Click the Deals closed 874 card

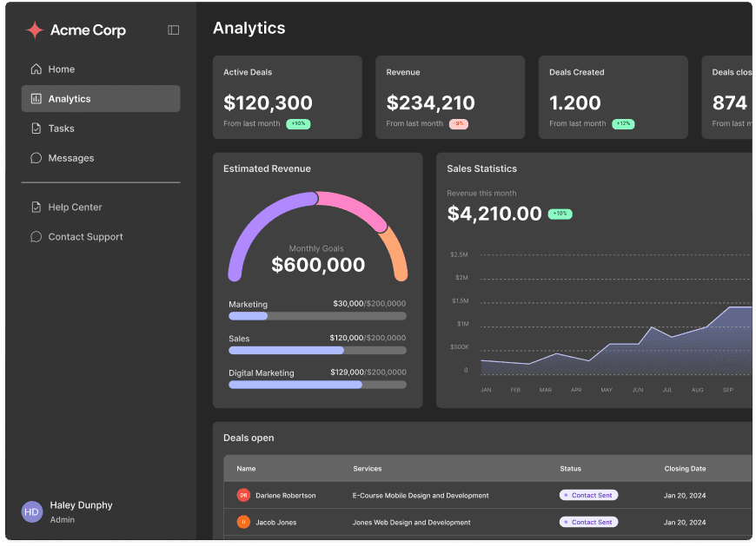pyautogui.click(x=727, y=97)
